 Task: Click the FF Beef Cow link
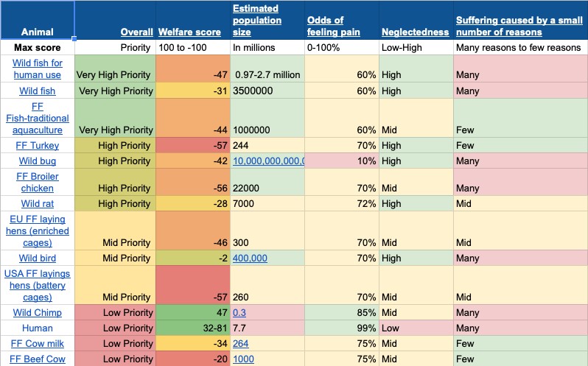(37, 359)
